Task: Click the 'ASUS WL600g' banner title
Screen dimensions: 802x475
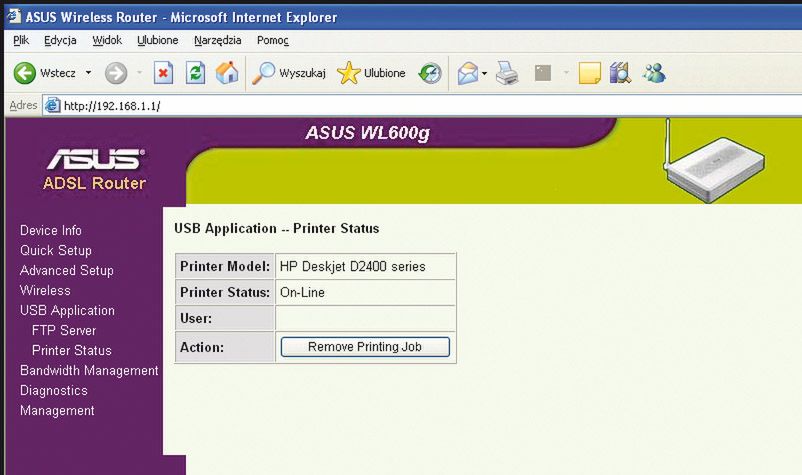Action: coord(367,133)
